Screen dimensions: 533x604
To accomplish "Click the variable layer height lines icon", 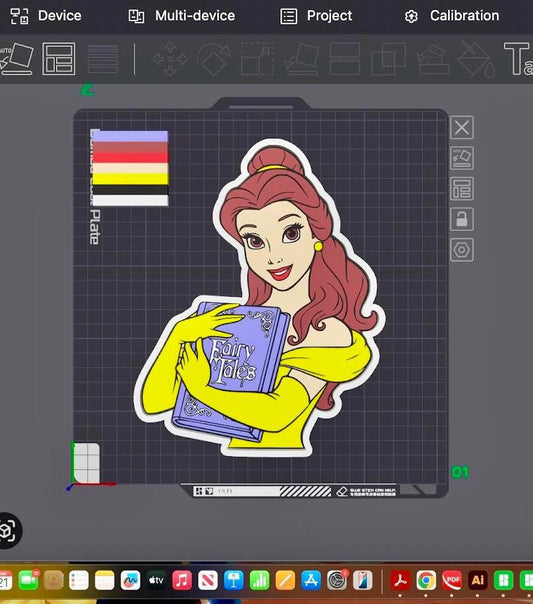I will coord(103,59).
